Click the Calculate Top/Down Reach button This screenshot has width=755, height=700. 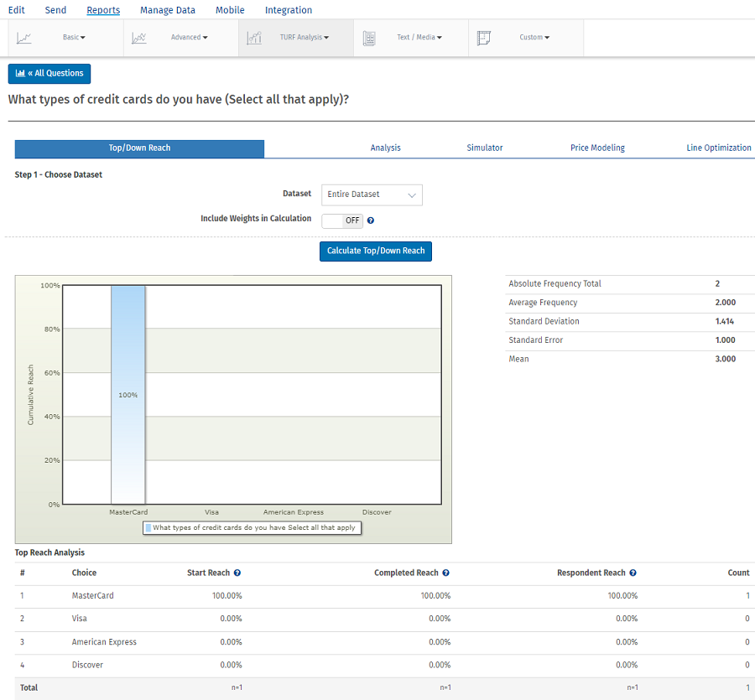click(x=376, y=251)
